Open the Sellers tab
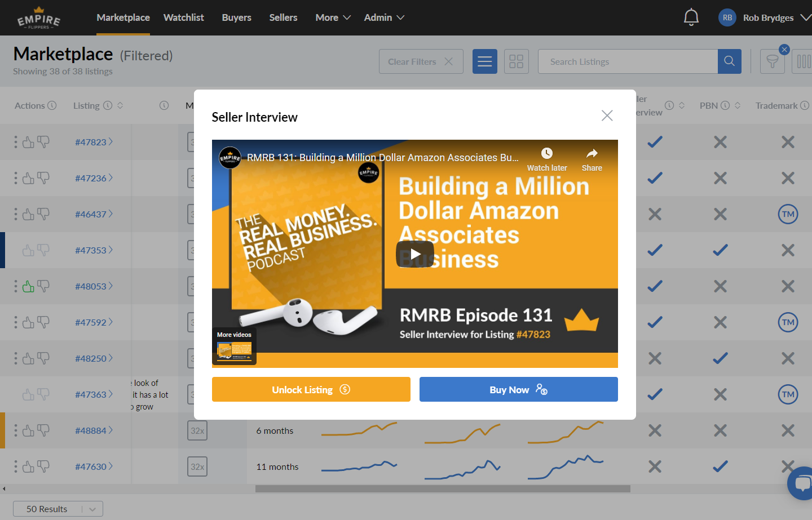 (283, 17)
